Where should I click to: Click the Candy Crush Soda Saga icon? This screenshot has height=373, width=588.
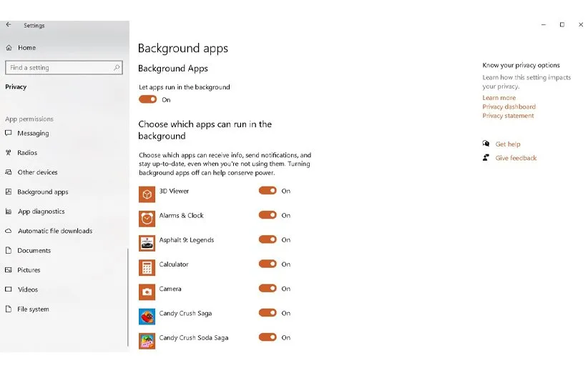(x=147, y=340)
